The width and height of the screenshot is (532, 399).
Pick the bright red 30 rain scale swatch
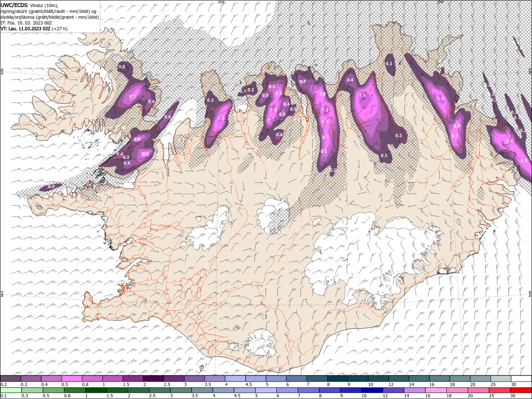(520, 390)
